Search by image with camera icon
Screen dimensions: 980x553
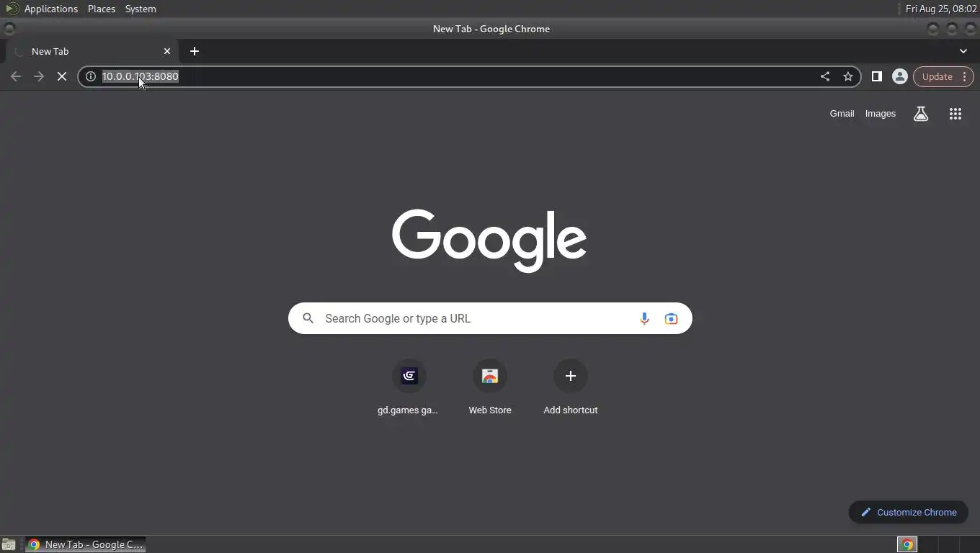click(x=671, y=318)
